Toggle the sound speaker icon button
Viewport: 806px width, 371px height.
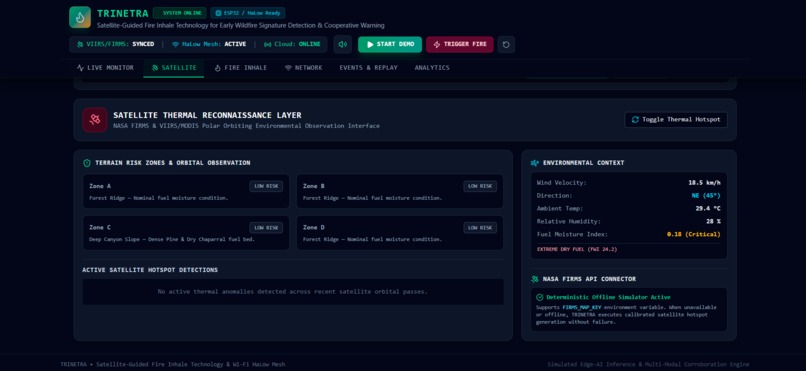342,44
